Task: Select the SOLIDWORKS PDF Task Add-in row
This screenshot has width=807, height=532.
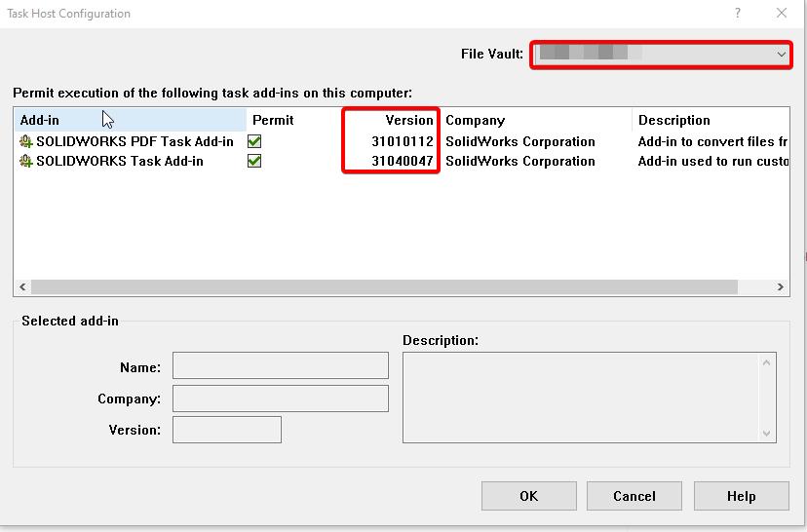Action: 402,141
